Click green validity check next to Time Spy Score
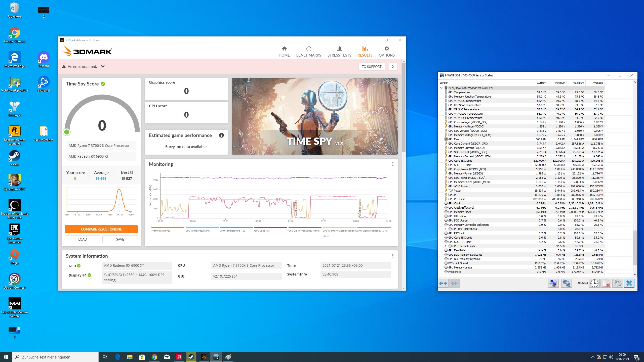Screen dimensions: 644x362 tap(103, 84)
